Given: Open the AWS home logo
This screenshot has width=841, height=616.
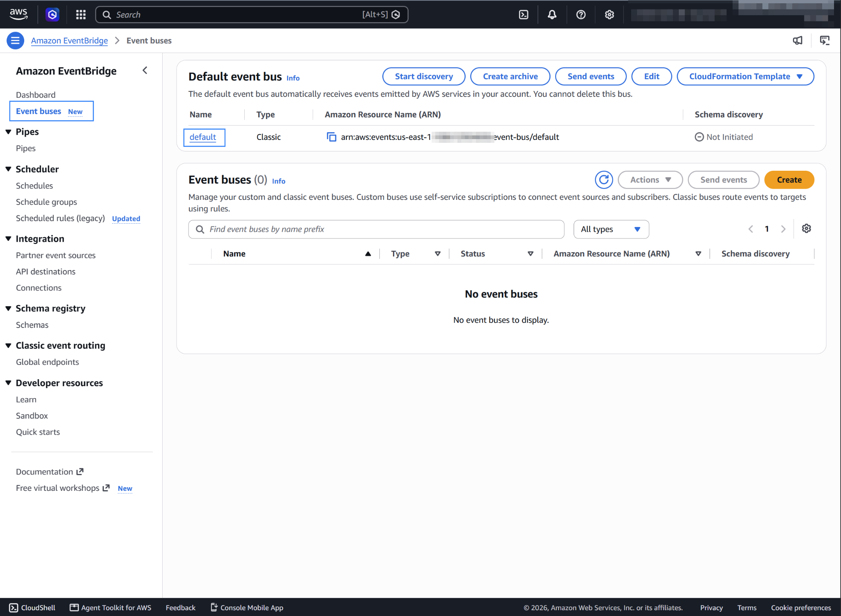Looking at the screenshot, I should point(18,14).
